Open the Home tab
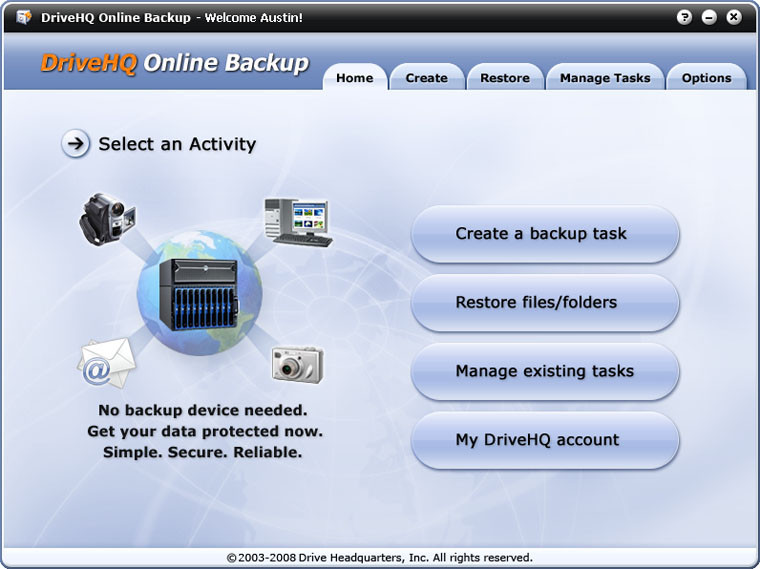 click(x=355, y=78)
